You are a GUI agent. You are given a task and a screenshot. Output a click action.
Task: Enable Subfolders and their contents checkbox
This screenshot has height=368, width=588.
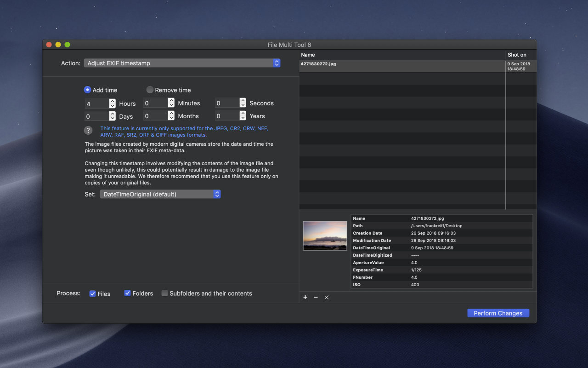(164, 293)
